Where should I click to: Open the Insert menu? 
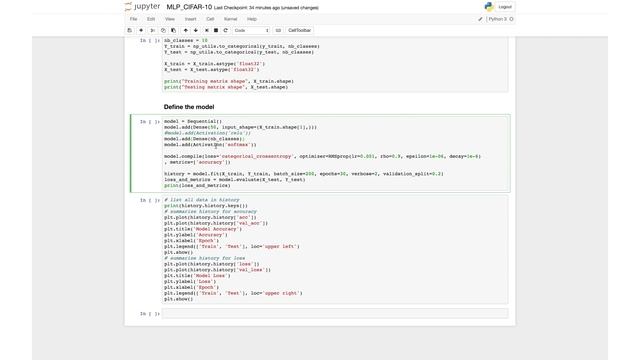pyautogui.click(x=191, y=19)
